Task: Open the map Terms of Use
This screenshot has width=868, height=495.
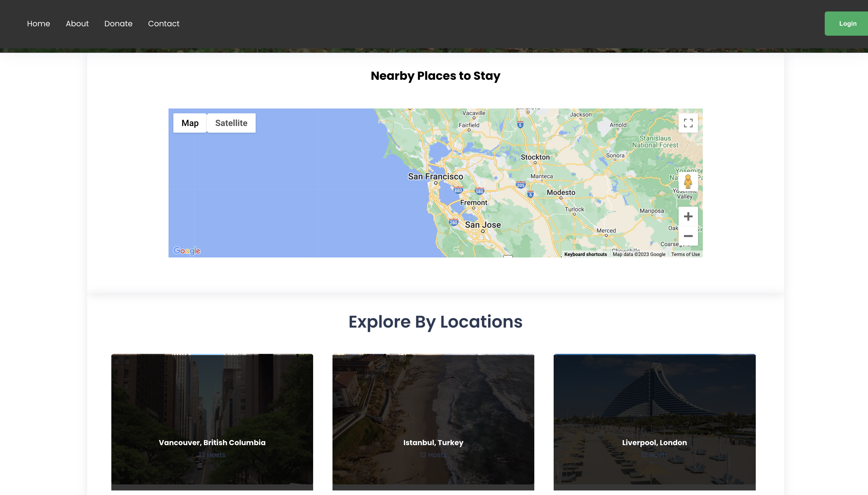Action: [x=685, y=254]
